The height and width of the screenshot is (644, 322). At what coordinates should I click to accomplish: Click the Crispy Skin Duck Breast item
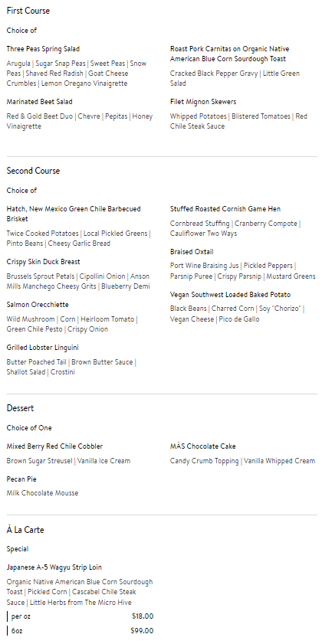click(x=43, y=262)
